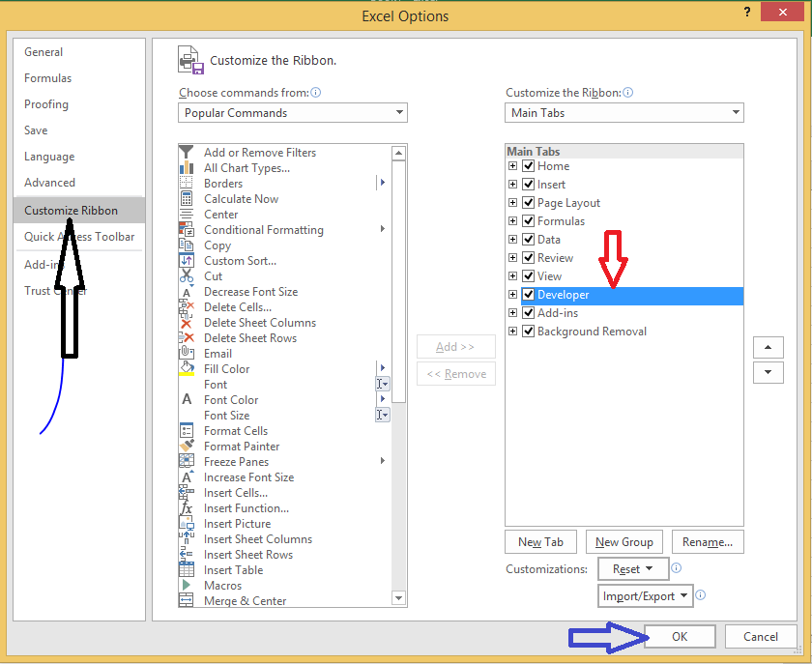Click the Merge & Center icon
The height and width of the screenshot is (664, 812).
(x=186, y=600)
